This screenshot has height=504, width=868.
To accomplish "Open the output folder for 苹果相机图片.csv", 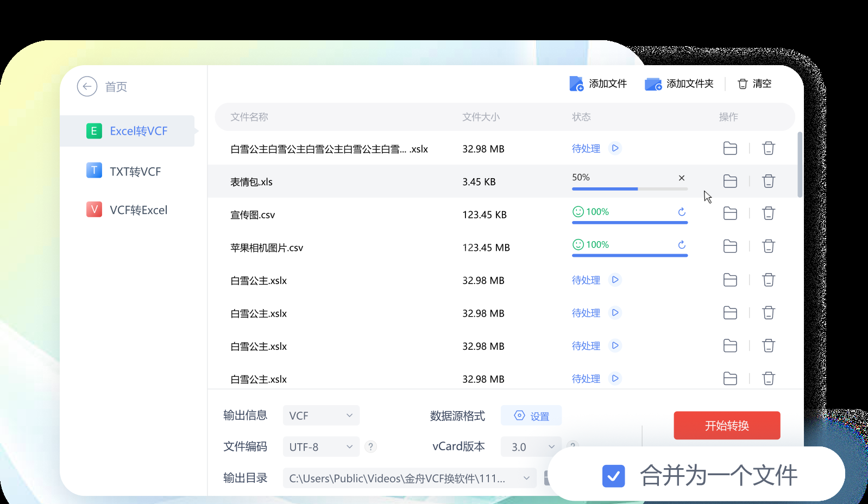I will (730, 247).
